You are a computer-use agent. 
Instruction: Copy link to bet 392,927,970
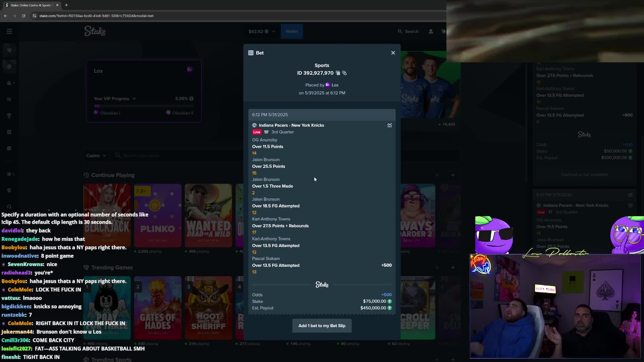(344, 73)
